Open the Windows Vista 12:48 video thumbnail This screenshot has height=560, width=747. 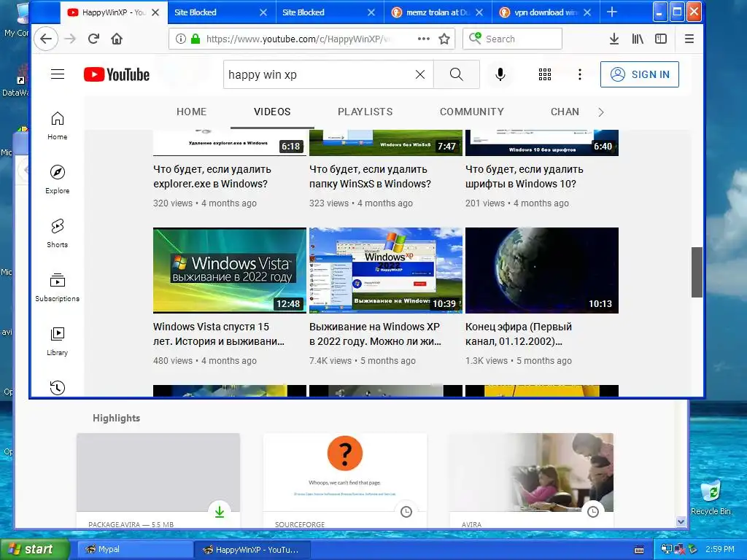pos(230,271)
